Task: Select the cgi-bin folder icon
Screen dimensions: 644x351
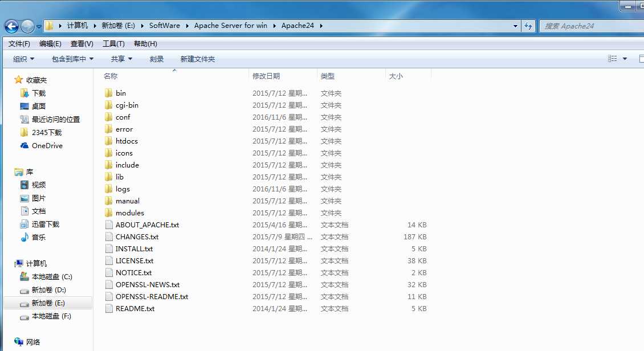Action: tap(108, 105)
